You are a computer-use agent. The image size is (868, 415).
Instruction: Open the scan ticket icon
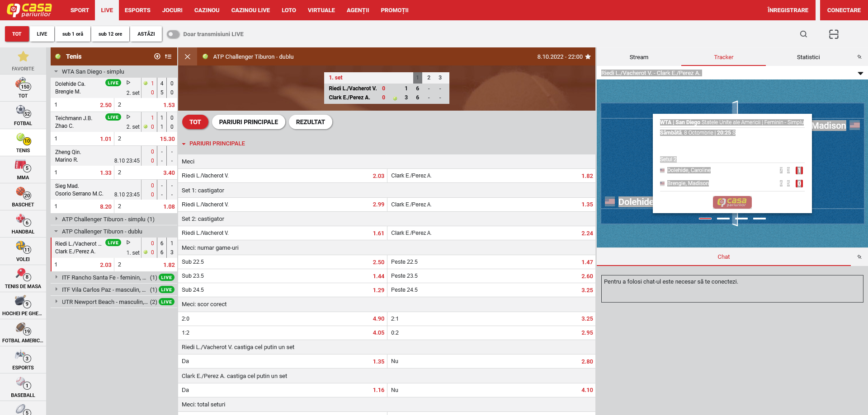834,34
